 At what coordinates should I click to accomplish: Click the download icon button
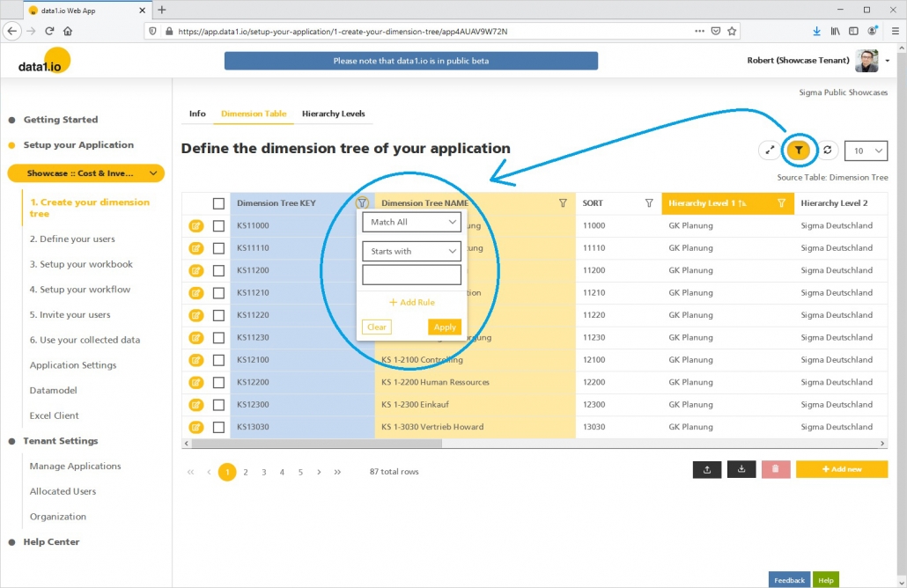741,469
